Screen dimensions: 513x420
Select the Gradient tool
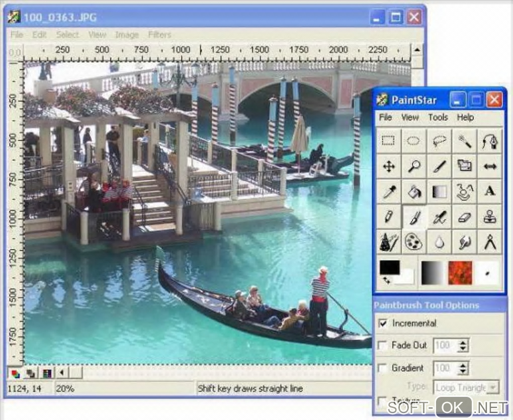[x=439, y=191]
